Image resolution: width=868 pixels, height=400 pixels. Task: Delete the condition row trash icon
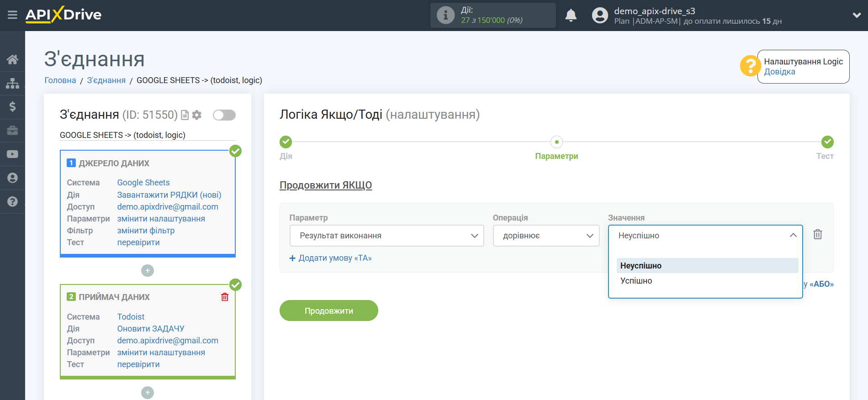pyautogui.click(x=818, y=235)
